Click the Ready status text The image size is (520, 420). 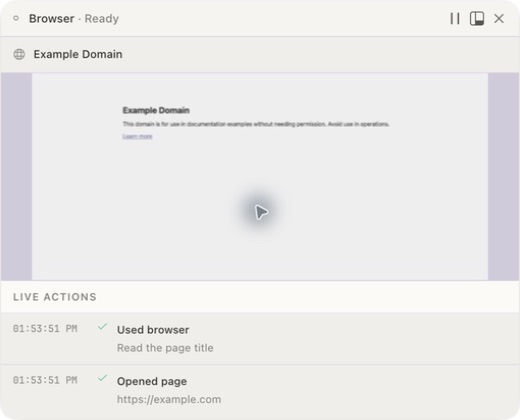pyautogui.click(x=102, y=19)
